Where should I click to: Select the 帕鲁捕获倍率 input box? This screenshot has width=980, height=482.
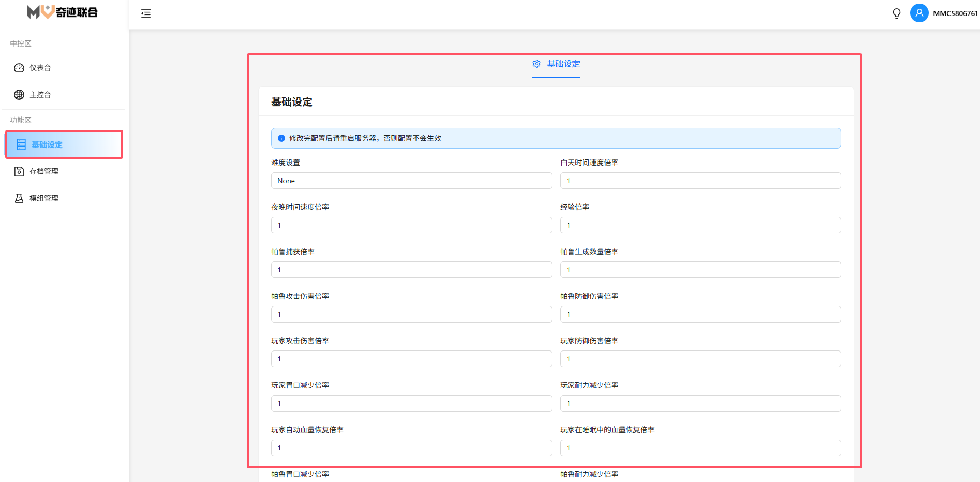[x=411, y=270]
